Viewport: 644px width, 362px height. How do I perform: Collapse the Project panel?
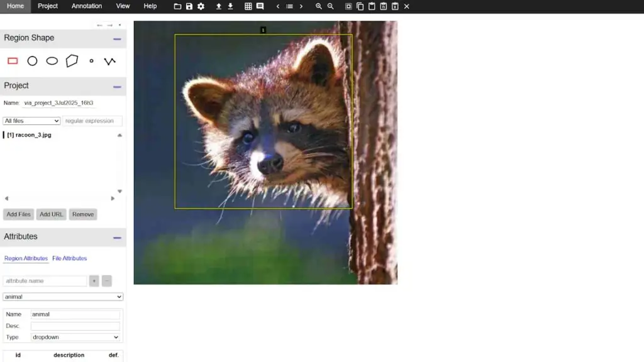[117, 87]
